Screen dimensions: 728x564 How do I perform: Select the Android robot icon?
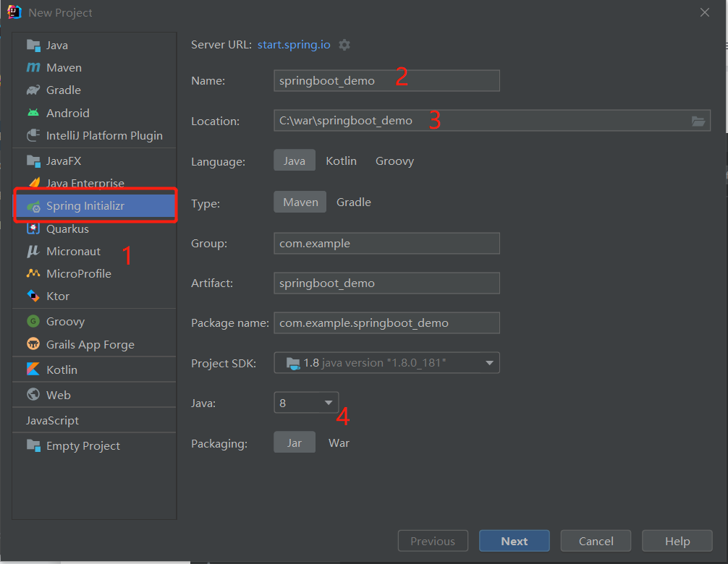point(33,113)
